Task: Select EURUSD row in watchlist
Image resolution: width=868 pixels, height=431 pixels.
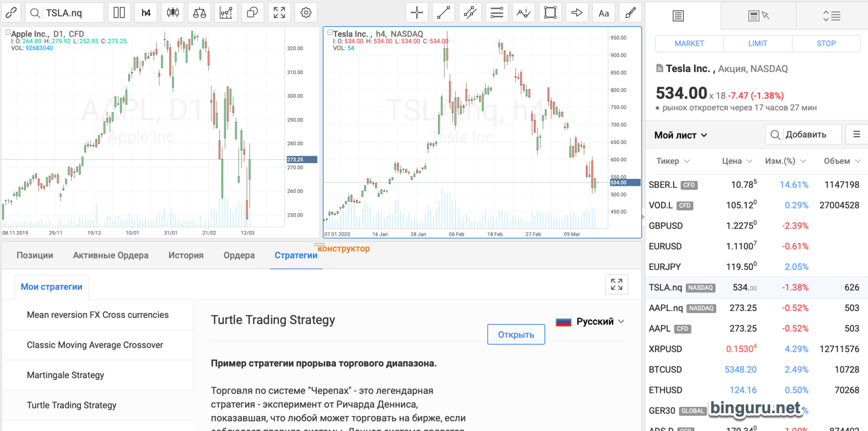Action: (x=756, y=246)
